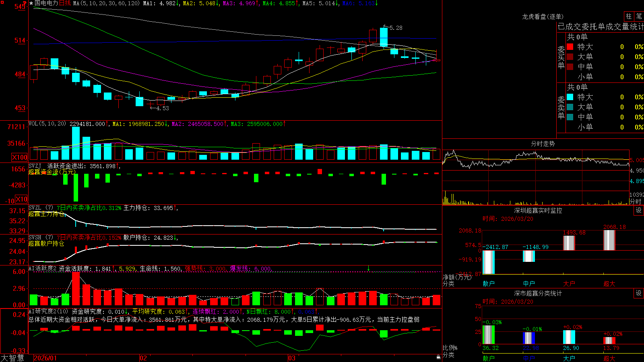Click 大户 category label in 实时监控 chart

coord(569,284)
